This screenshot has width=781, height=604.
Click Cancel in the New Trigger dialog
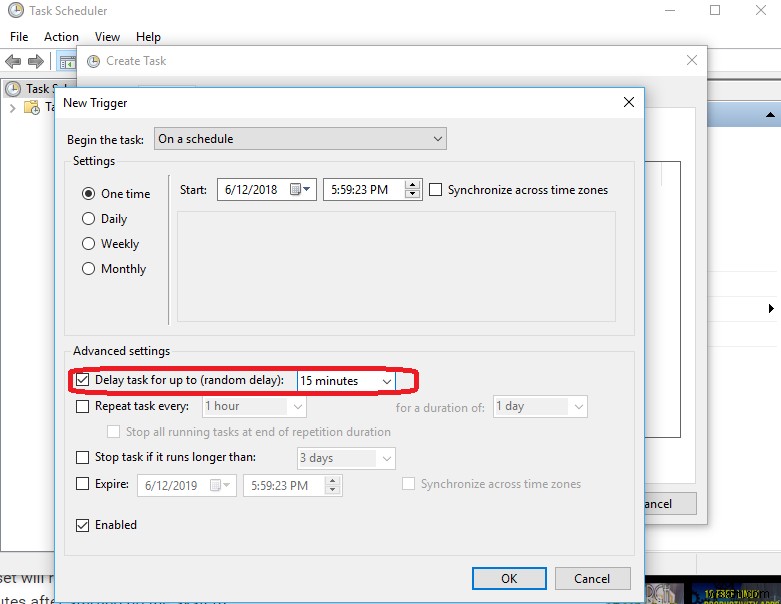[592, 578]
